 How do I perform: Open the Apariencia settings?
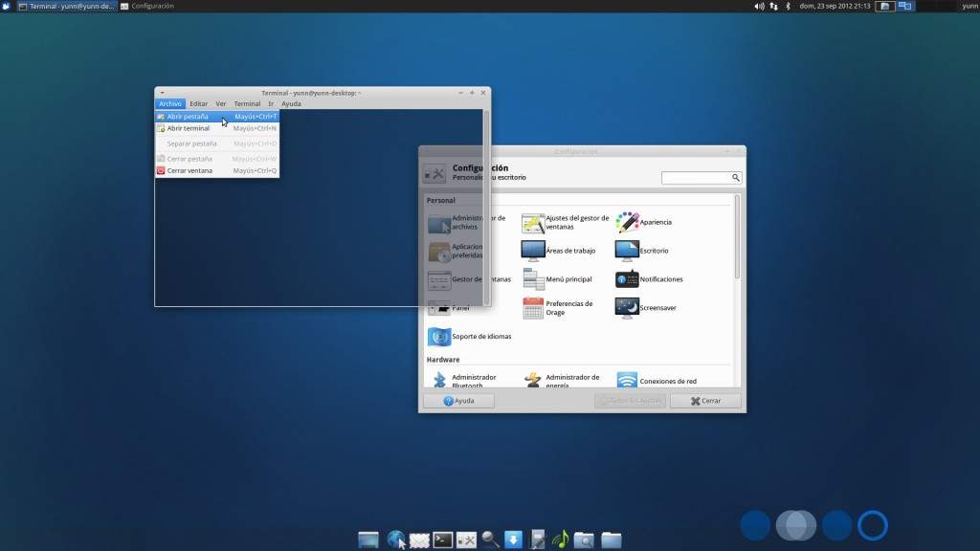point(644,222)
